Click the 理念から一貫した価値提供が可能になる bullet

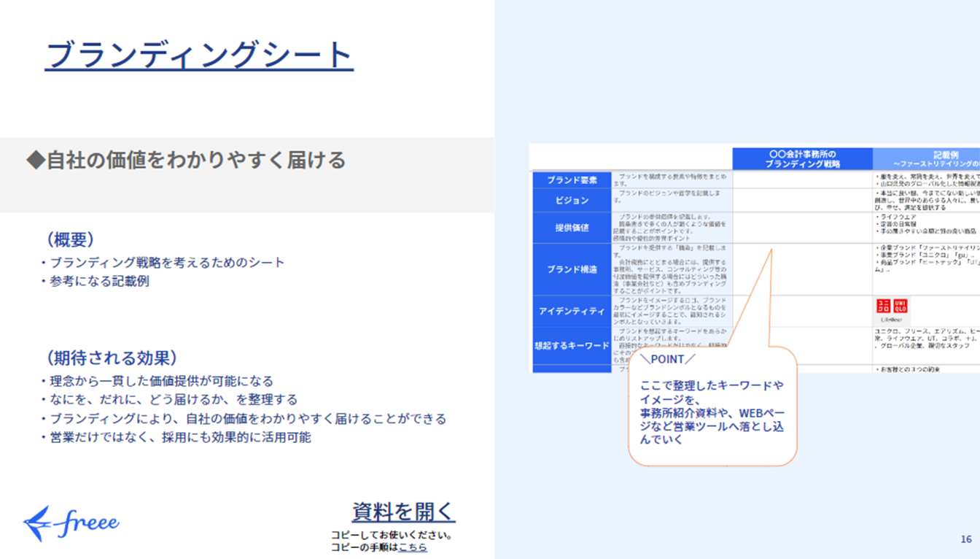point(157,381)
